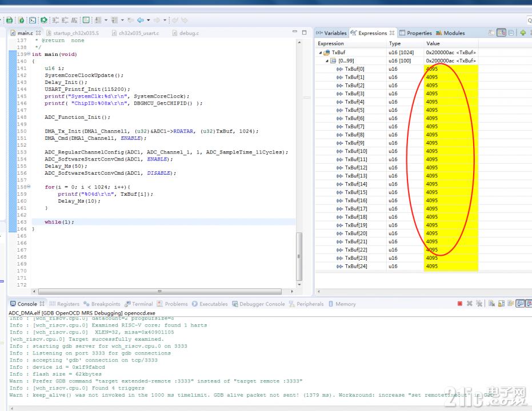Open next annotation dropdown arrow
Viewport: 532px width, 411px height.
(x=106, y=21)
